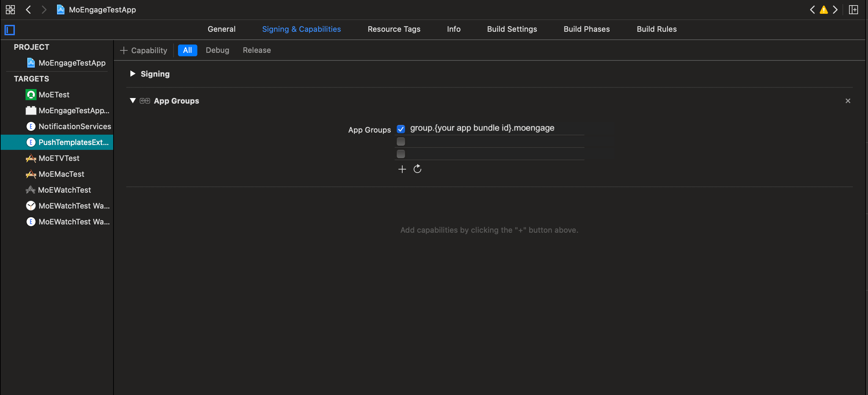This screenshot has height=395, width=868.
Task: Click the MoEWatchTest watch extension icon
Action: pos(31,222)
